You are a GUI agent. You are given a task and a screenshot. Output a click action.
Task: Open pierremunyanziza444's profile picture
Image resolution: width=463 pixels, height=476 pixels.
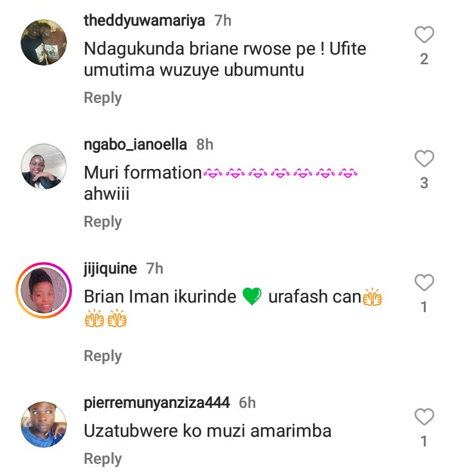click(44, 425)
